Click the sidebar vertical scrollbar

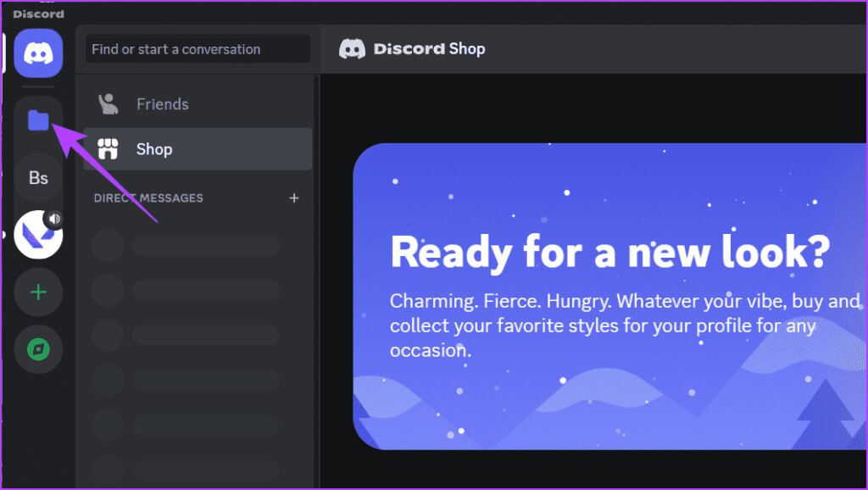[x=317, y=282]
